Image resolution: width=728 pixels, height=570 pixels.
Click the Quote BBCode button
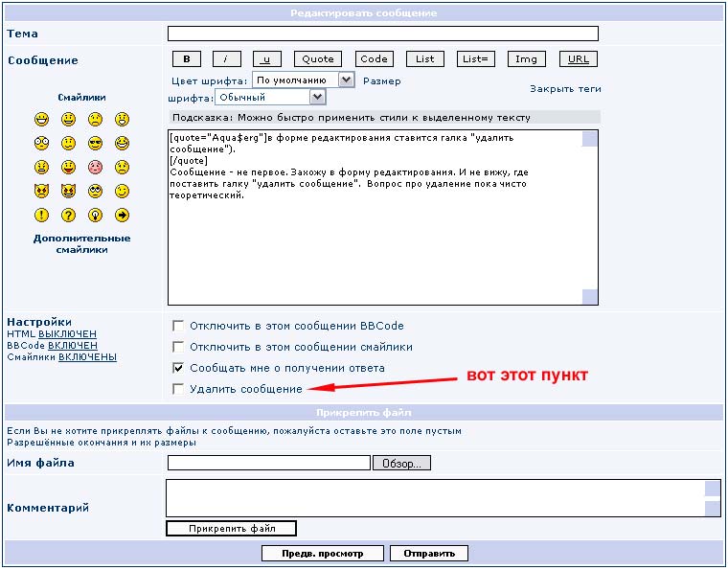[x=318, y=58]
